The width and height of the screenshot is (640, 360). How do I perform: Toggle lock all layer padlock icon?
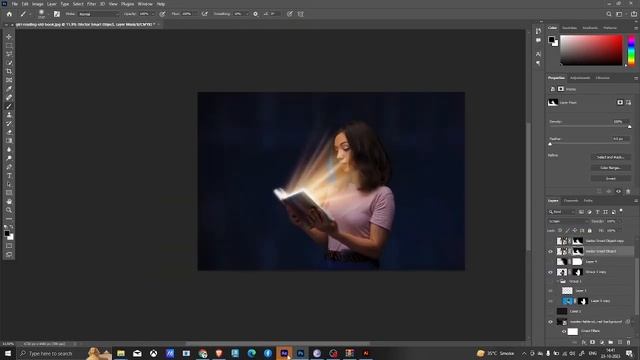click(x=589, y=231)
